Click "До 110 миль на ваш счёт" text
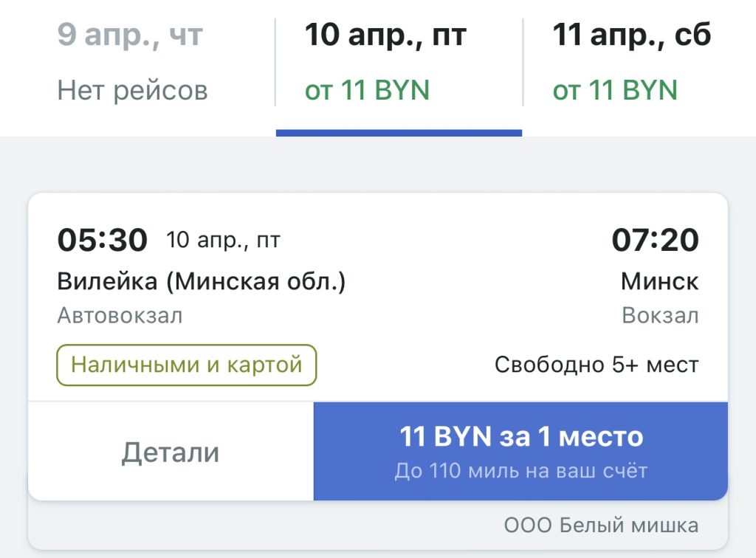 [x=520, y=471]
